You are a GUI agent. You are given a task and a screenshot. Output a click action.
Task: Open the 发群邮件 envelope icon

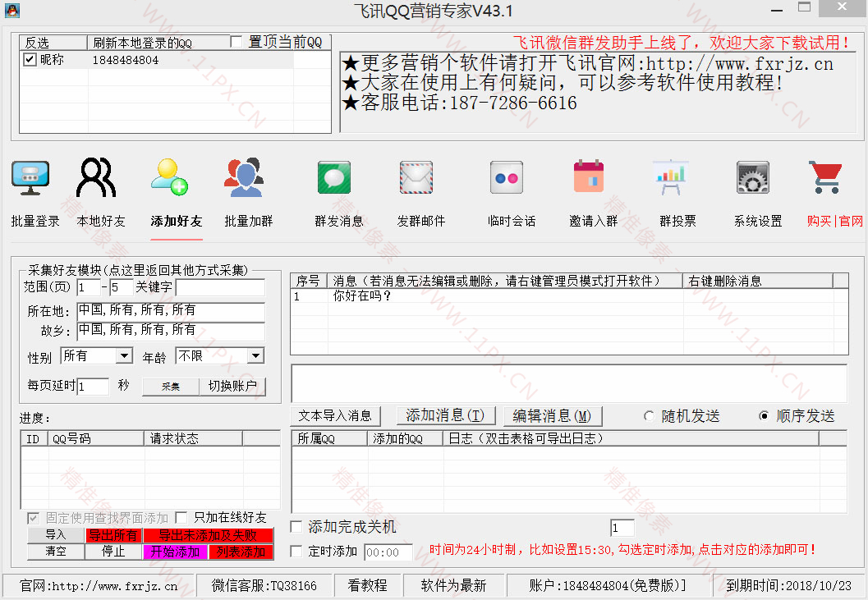click(416, 177)
